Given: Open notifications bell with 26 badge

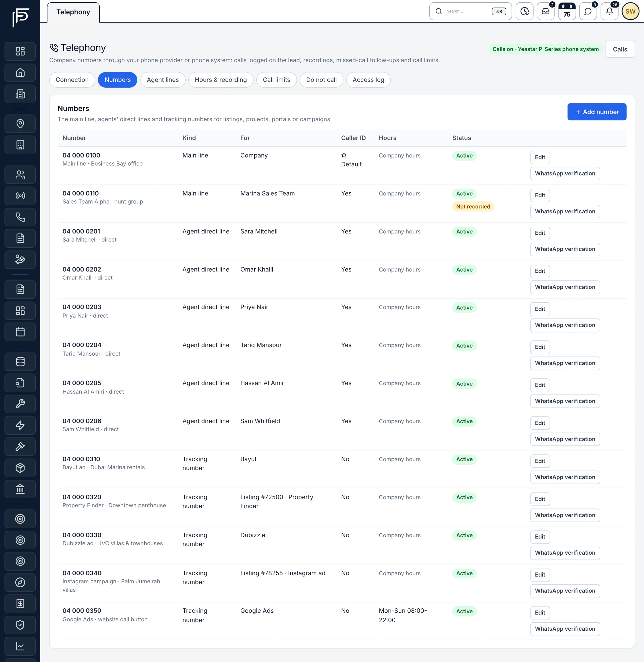Looking at the screenshot, I should tap(609, 12).
